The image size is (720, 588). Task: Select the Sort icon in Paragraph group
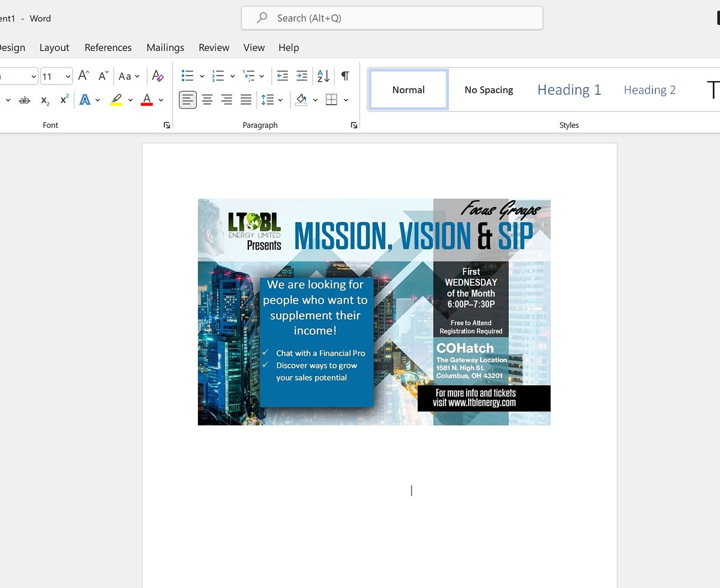[x=322, y=76]
